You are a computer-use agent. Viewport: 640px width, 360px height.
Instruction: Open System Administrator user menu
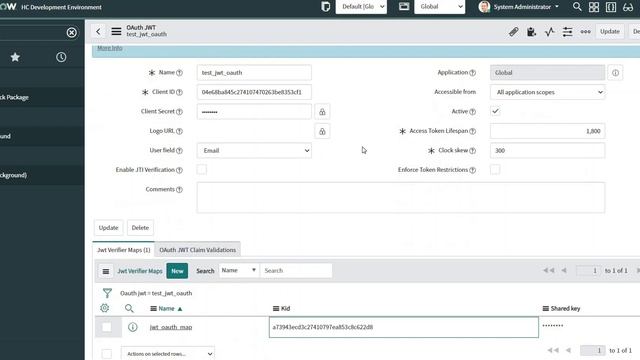[518, 7]
